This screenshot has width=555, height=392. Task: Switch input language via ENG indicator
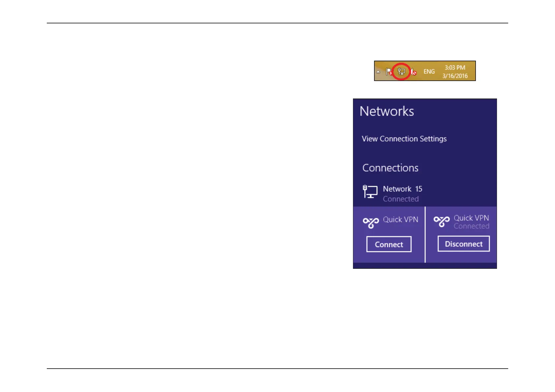[x=429, y=71]
